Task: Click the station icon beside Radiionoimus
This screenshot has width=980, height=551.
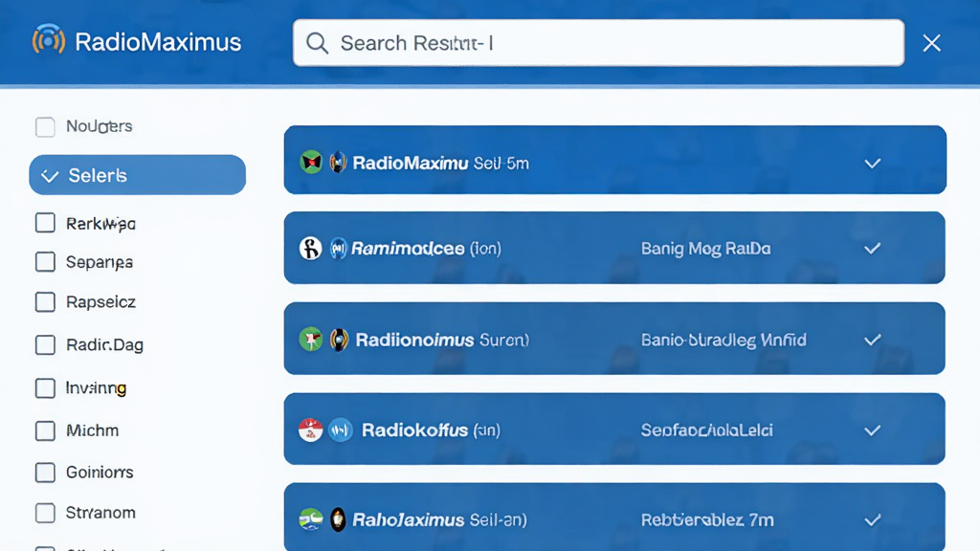Action: [x=339, y=340]
